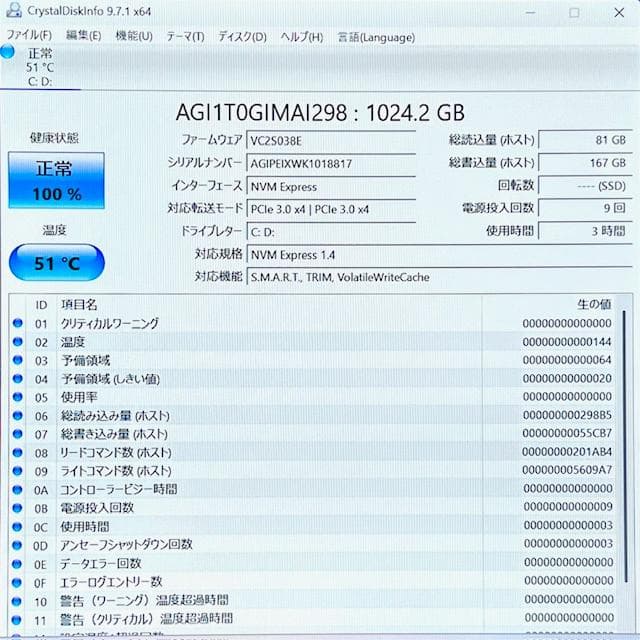The image size is (640, 640).
Task: Select the 使用率 attribute name
Action: pos(79,397)
